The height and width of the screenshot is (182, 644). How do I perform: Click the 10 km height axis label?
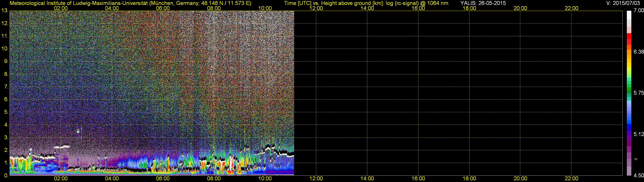(5, 49)
